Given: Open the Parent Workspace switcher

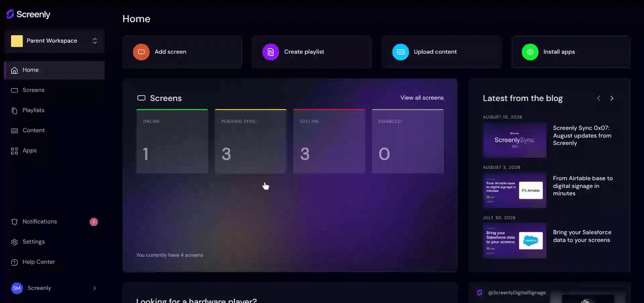Looking at the screenshot, I should pos(55,41).
